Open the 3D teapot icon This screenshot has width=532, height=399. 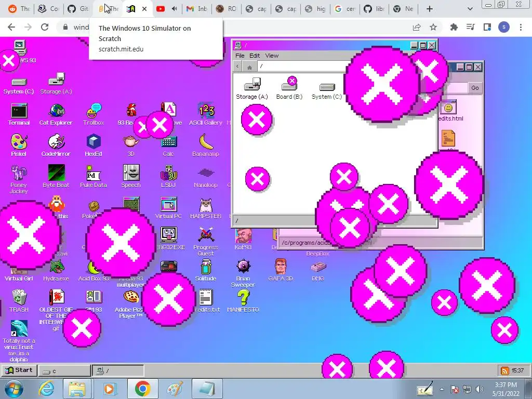(x=131, y=145)
